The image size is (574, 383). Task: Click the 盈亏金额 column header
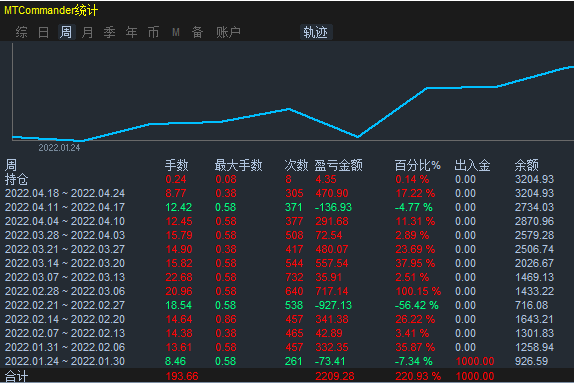click(x=338, y=166)
